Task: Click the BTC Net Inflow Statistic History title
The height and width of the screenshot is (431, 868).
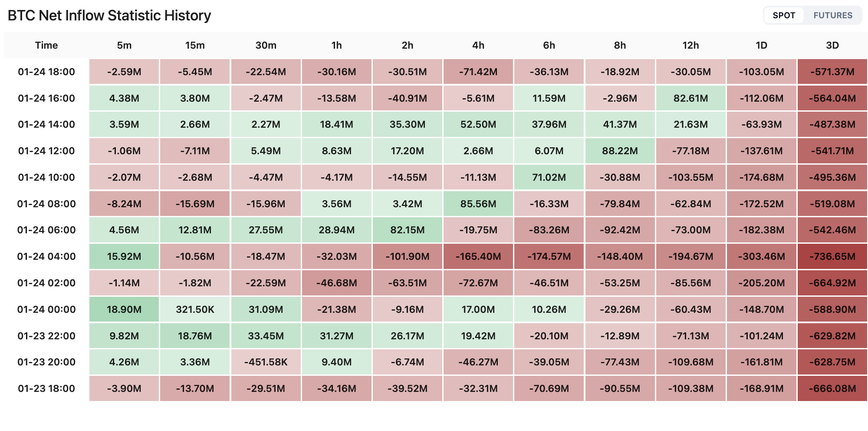Action: (109, 16)
